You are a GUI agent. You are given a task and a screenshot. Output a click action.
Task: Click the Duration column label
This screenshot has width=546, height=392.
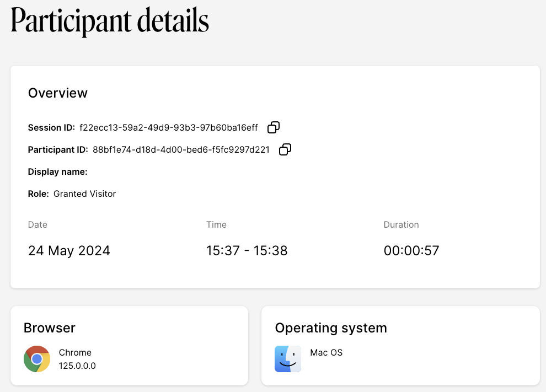click(401, 225)
